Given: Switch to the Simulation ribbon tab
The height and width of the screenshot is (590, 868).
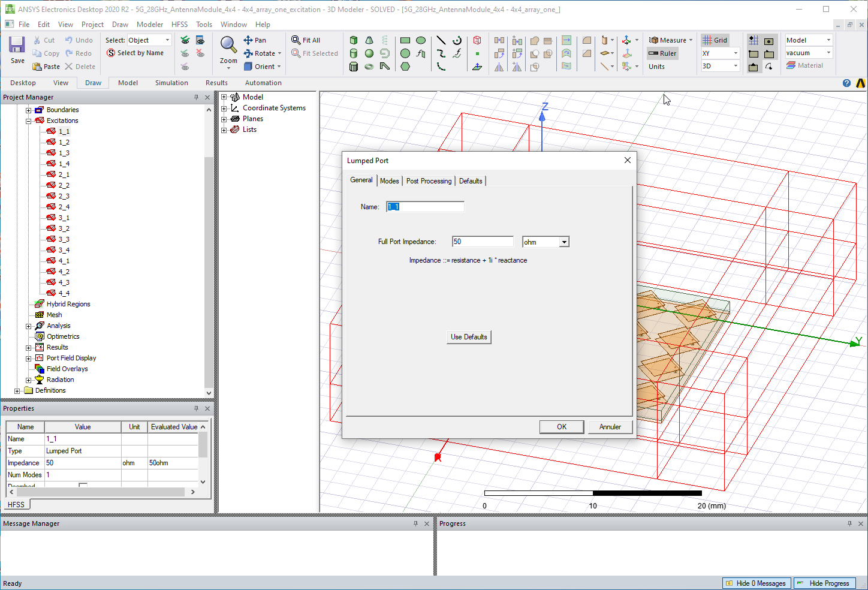Looking at the screenshot, I should 171,83.
